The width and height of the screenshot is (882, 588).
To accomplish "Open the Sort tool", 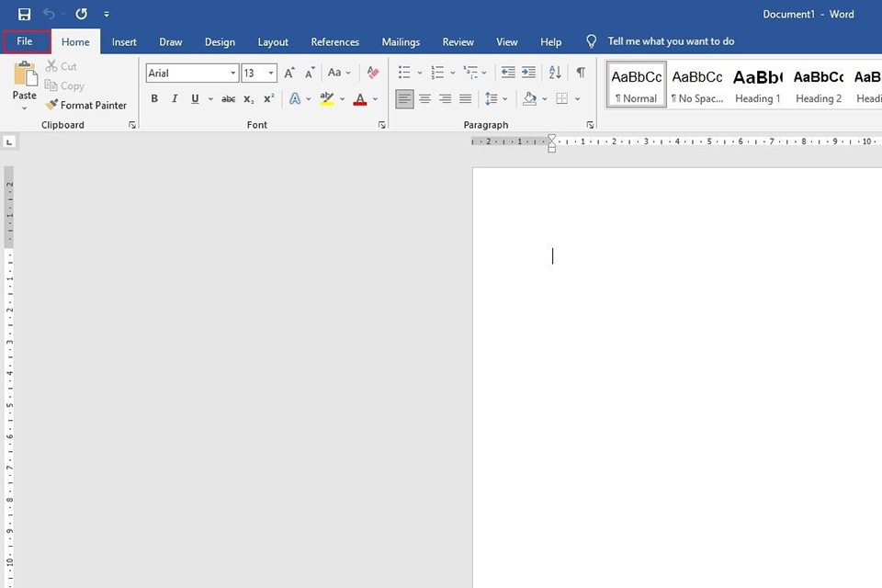I will [x=554, y=73].
